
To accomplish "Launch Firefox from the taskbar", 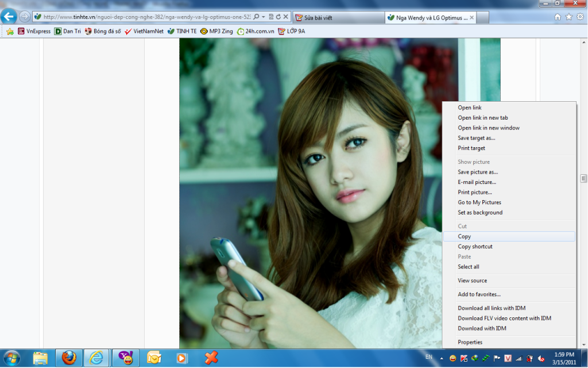I will (69, 358).
